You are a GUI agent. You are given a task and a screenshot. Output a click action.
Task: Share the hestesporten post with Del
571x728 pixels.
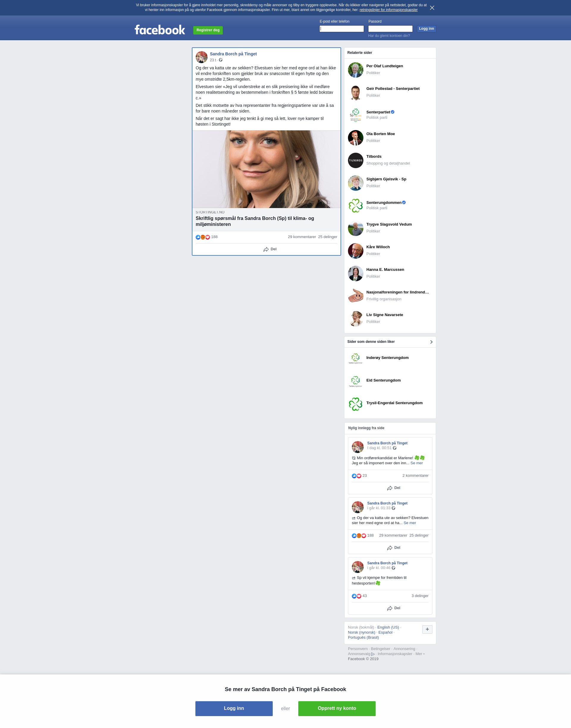(393, 608)
